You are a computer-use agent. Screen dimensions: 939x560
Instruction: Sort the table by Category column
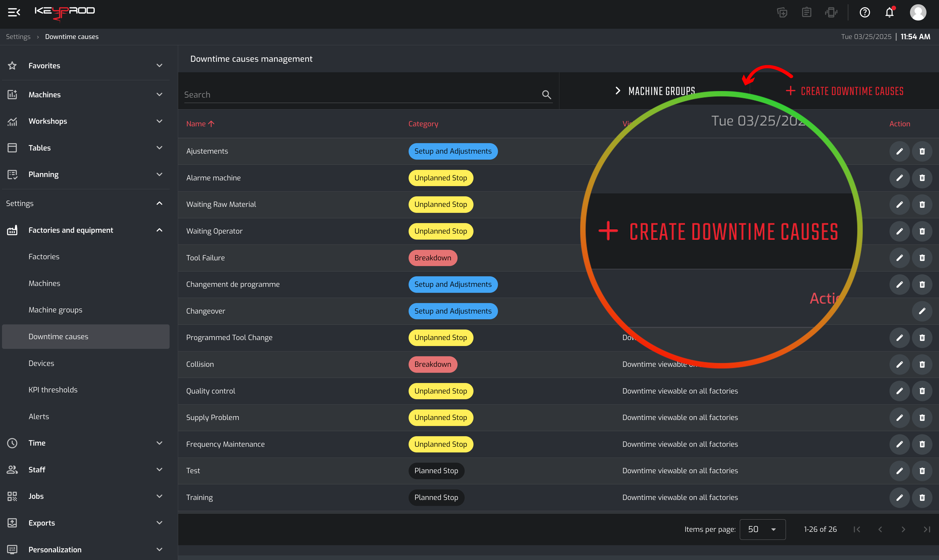(423, 124)
